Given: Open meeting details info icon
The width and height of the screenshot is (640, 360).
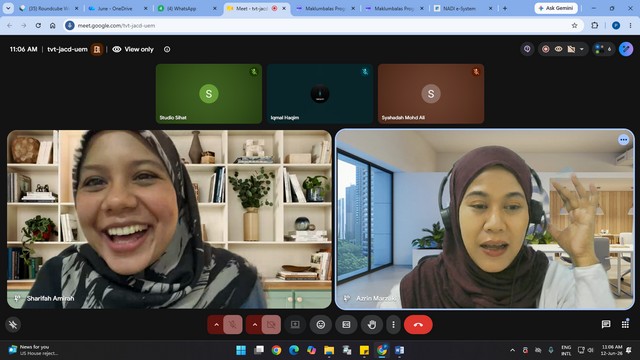Looking at the screenshot, I should [167, 49].
